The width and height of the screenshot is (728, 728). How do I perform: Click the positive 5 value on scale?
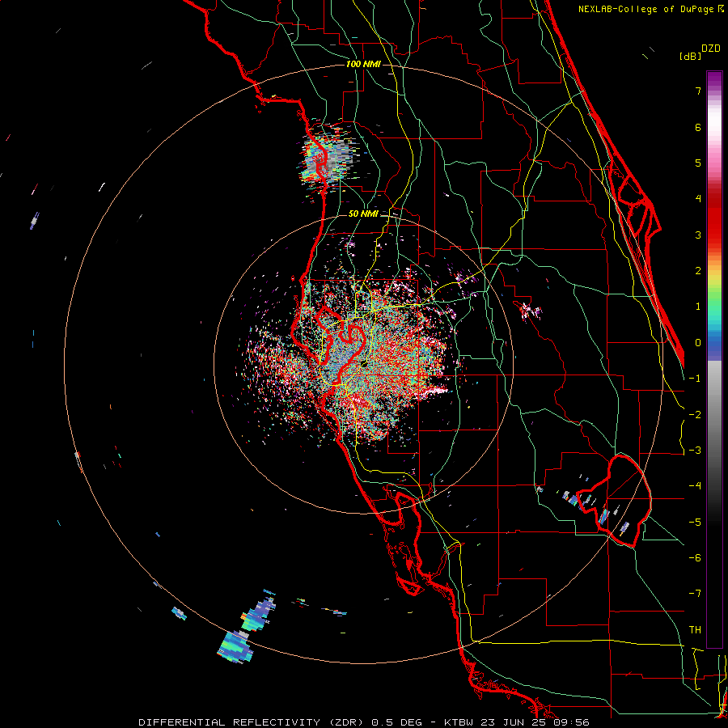click(698, 163)
